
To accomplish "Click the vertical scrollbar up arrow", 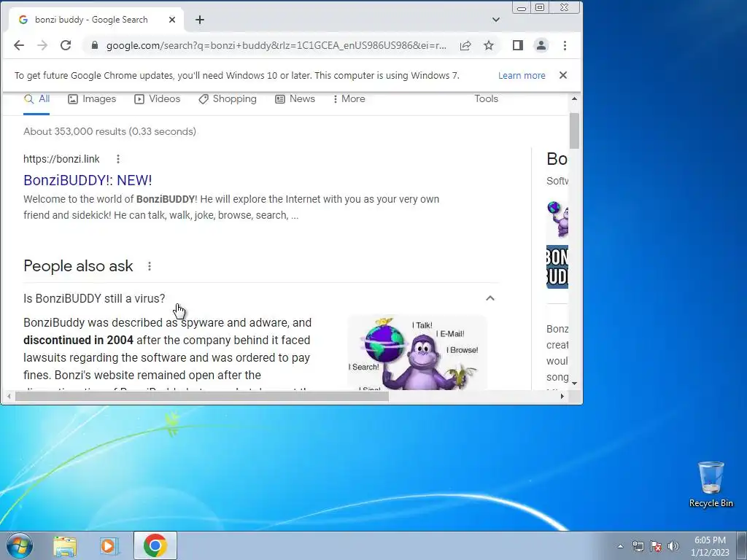I will click(574, 98).
